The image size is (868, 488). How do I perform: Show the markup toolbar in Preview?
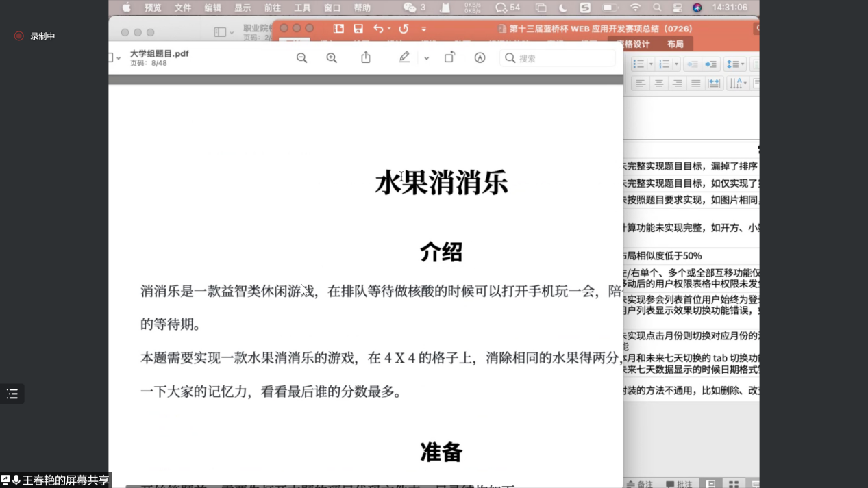pos(480,58)
